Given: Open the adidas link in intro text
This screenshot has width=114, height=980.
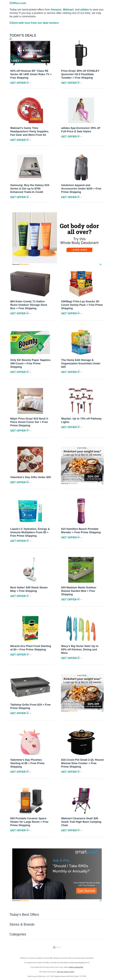Looking at the screenshot, I should click(x=84, y=10).
